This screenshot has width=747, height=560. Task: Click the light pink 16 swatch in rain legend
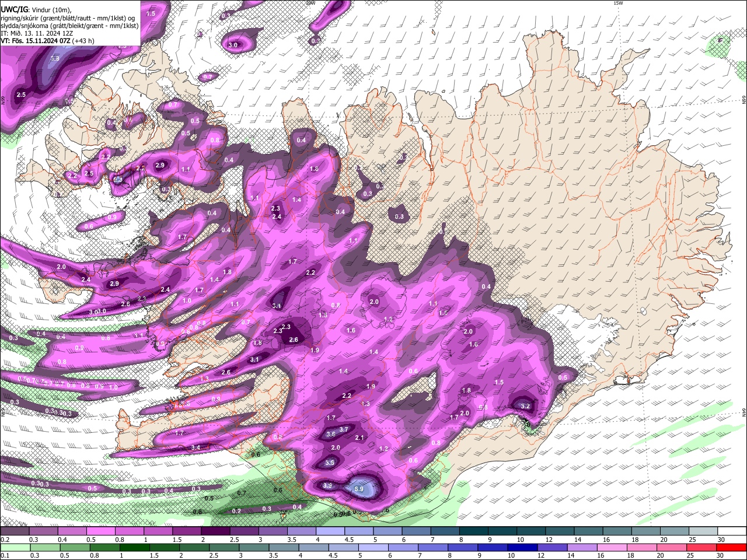click(612, 547)
